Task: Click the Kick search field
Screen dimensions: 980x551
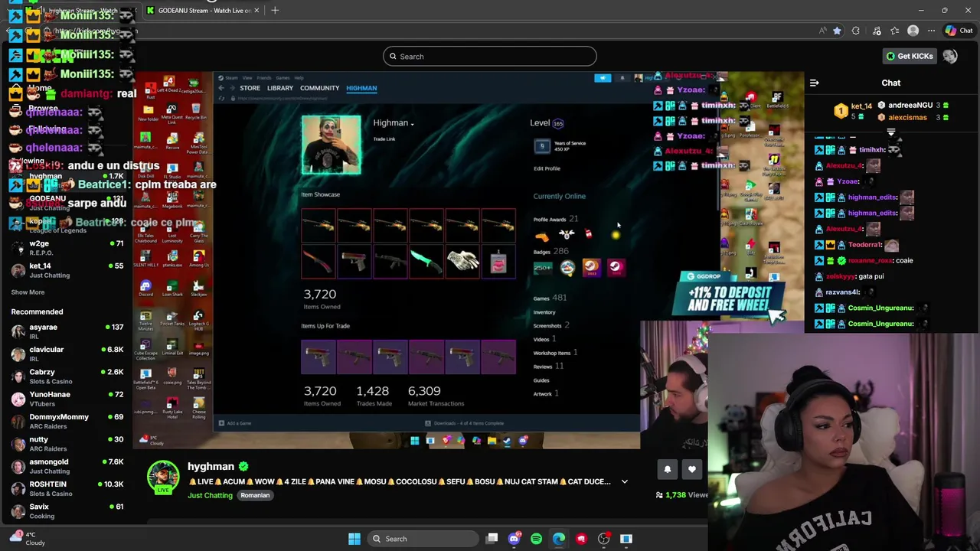Action: (x=490, y=56)
